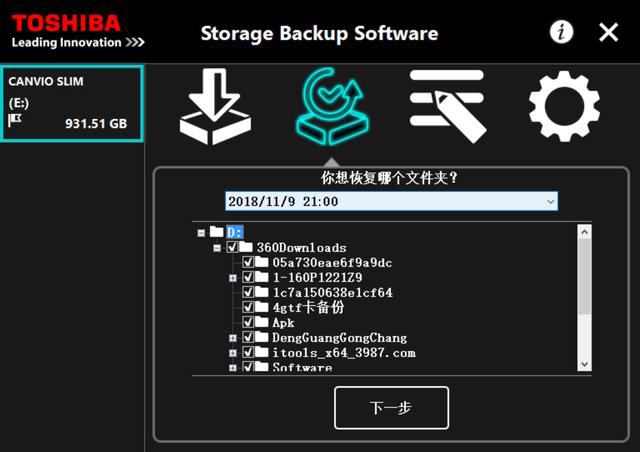Click the DengGuangGongChang folder icon
Screen dimensions: 640x452
[x=262, y=337]
